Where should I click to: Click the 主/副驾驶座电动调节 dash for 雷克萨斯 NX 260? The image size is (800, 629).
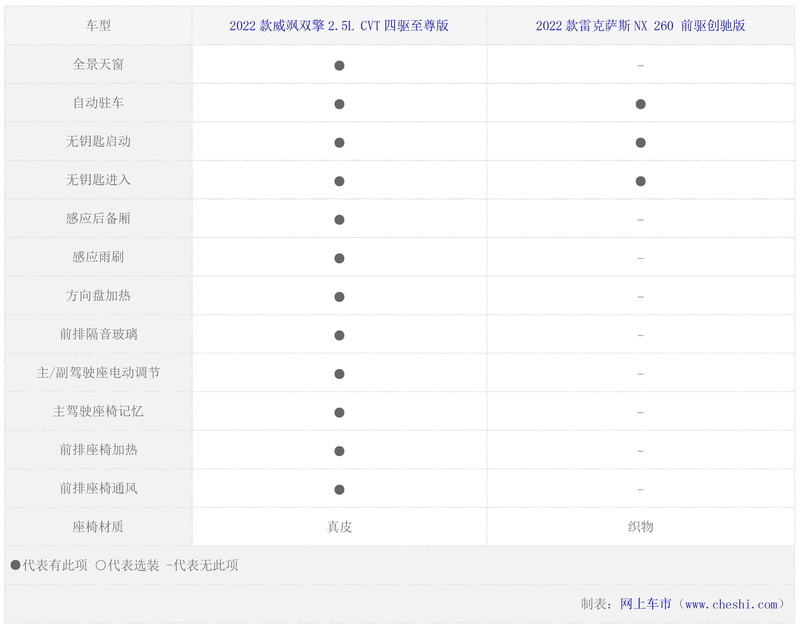[x=640, y=374]
